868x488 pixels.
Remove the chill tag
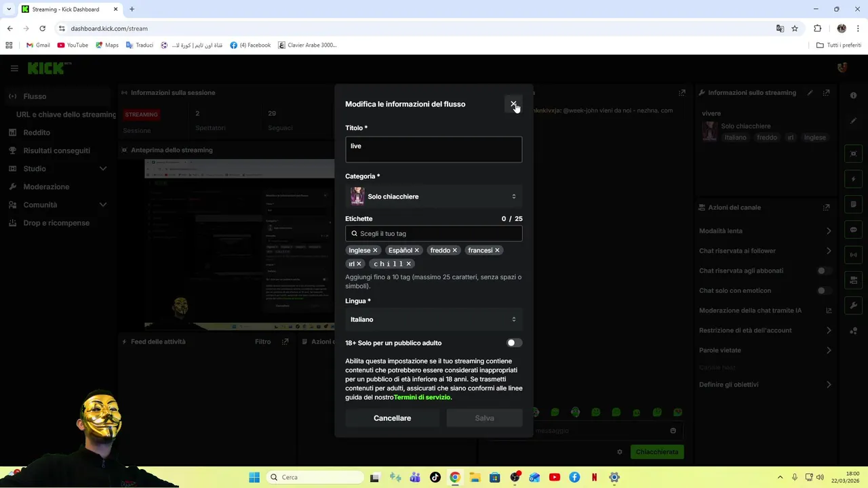coord(408,264)
